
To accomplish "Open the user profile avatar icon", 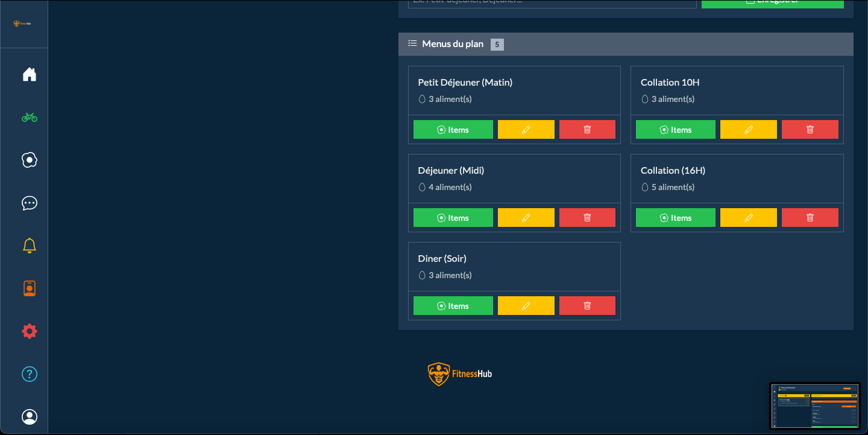I will 30,417.
